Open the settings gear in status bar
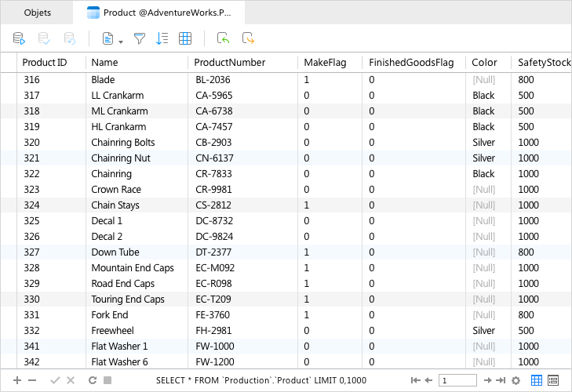 516,380
